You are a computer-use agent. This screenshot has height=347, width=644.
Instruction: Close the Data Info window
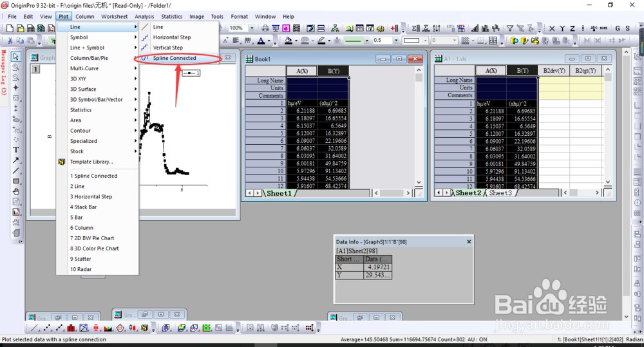469,242
